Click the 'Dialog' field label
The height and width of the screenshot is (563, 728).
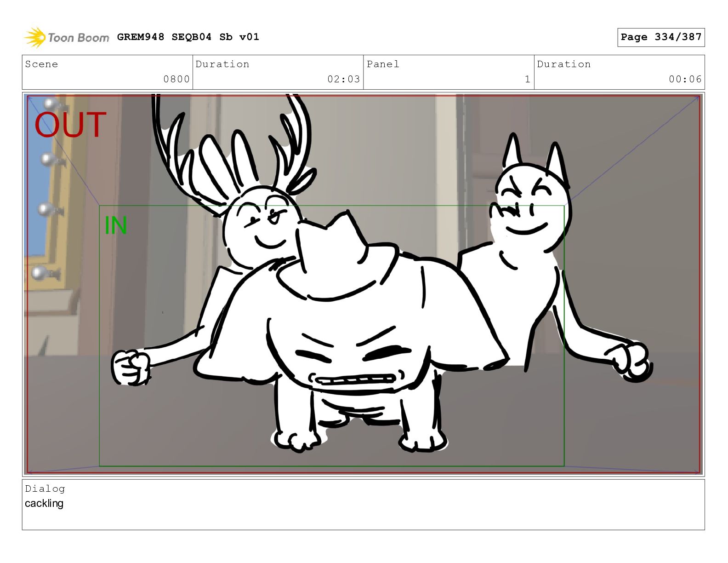[45, 488]
